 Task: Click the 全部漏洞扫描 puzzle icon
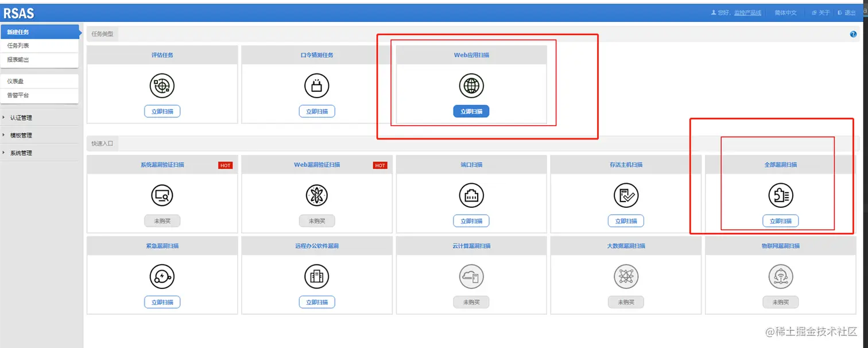pyautogui.click(x=781, y=196)
